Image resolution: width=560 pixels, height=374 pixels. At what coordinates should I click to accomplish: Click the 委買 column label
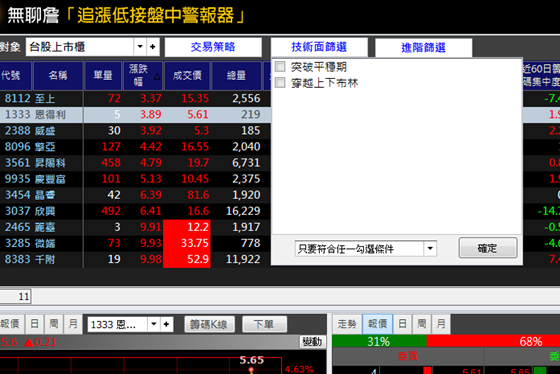(x=408, y=356)
